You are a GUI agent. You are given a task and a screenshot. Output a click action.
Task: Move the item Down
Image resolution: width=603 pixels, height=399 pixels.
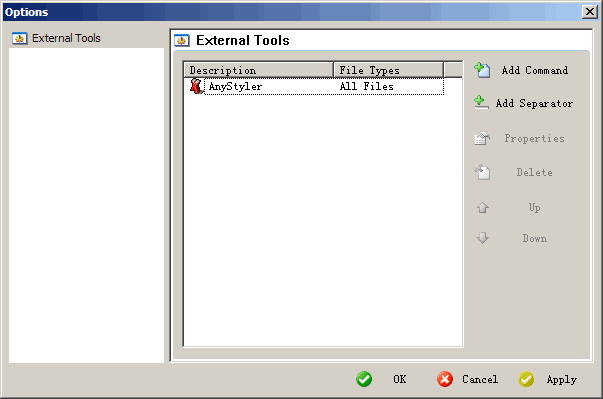coord(535,238)
